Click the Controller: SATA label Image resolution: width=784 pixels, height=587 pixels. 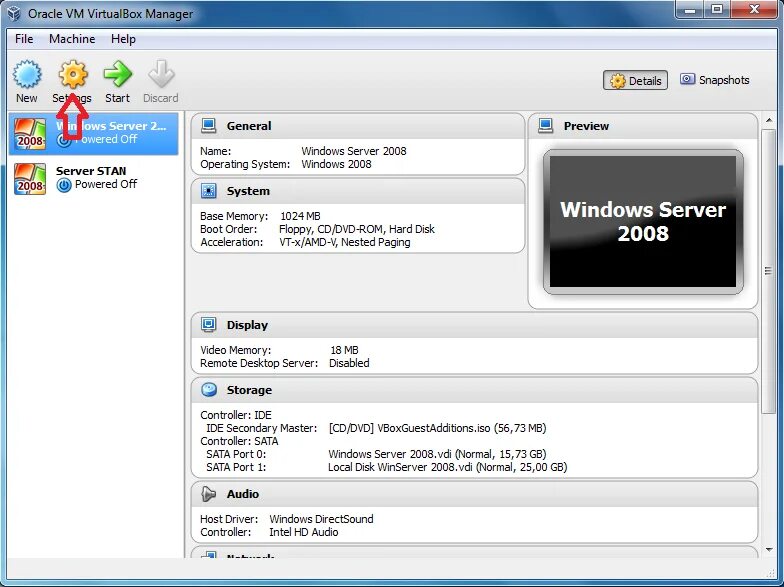click(239, 441)
